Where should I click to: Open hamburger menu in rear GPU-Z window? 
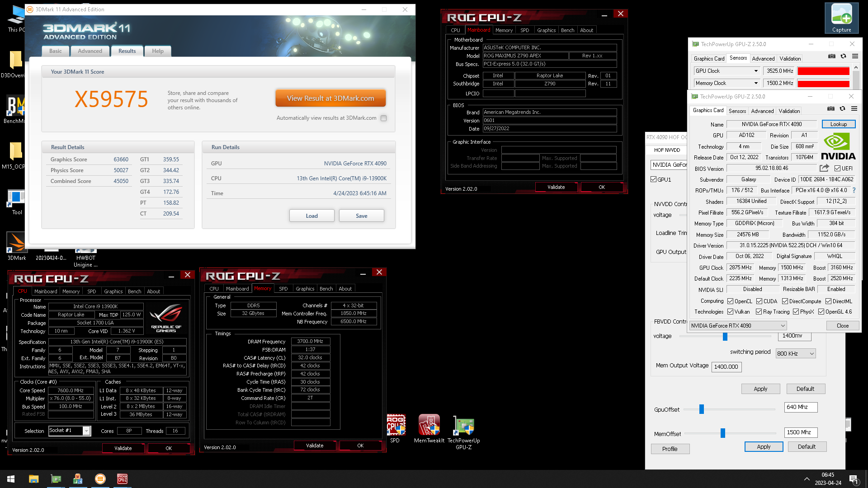pyautogui.click(x=855, y=56)
